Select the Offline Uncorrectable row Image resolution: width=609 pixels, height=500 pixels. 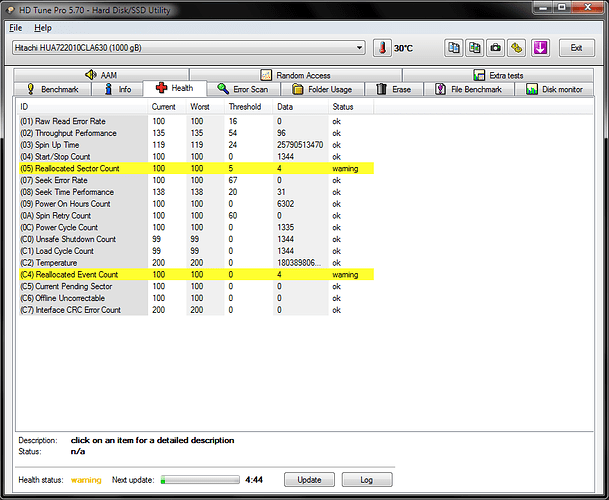(x=196, y=298)
